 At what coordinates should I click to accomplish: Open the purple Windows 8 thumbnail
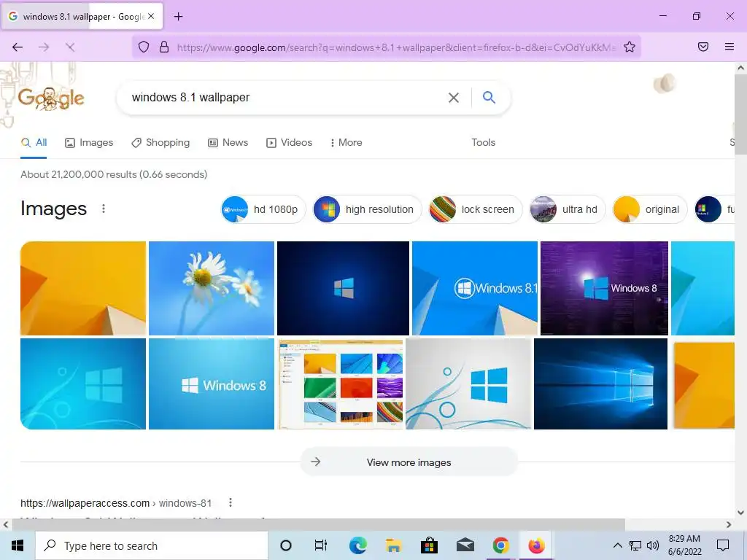[604, 288]
